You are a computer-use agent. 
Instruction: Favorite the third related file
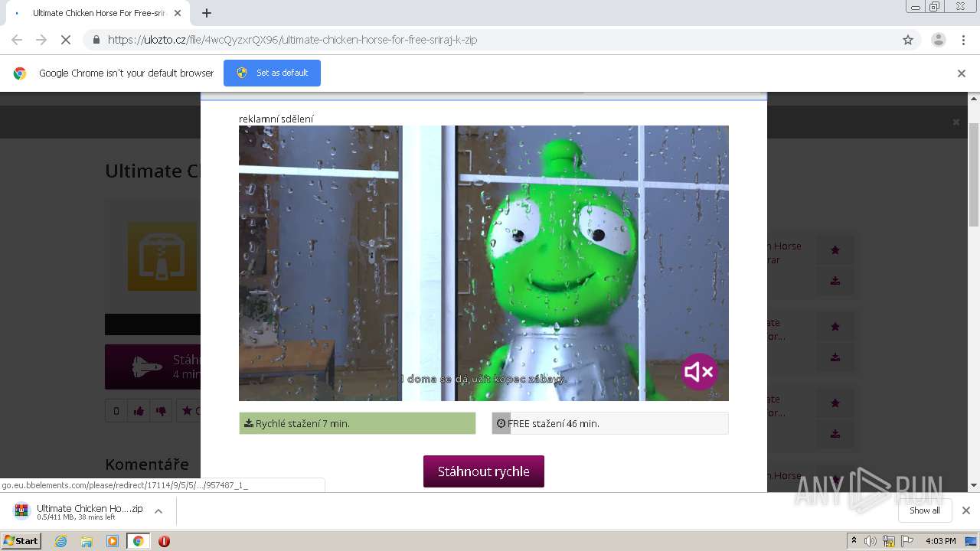pyautogui.click(x=835, y=403)
